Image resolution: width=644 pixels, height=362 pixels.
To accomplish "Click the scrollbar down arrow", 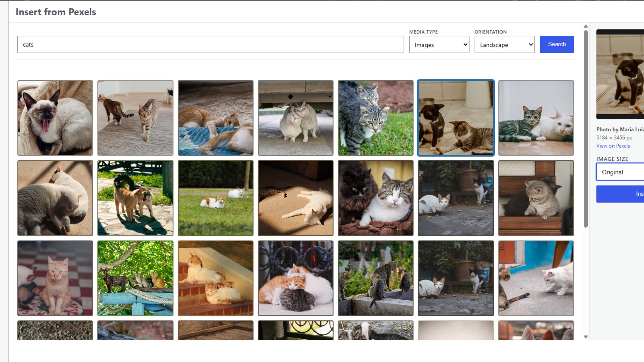I will pyautogui.click(x=586, y=337).
